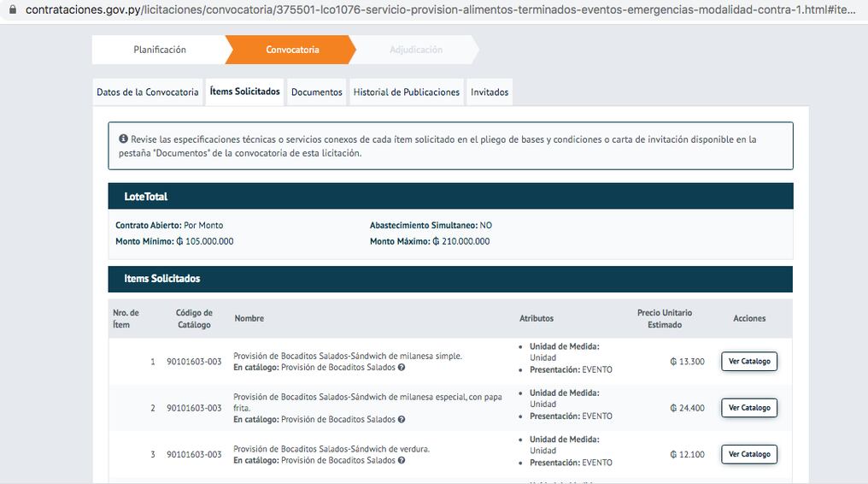Click the Código de Catálogo column header
The width and height of the screenshot is (868, 484).
[x=194, y=318]
